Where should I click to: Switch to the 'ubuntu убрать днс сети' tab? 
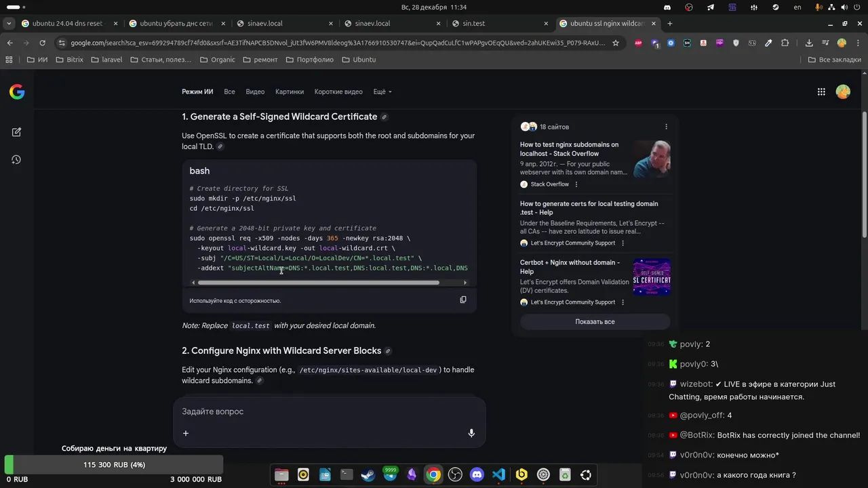click(x=177, y=23)
